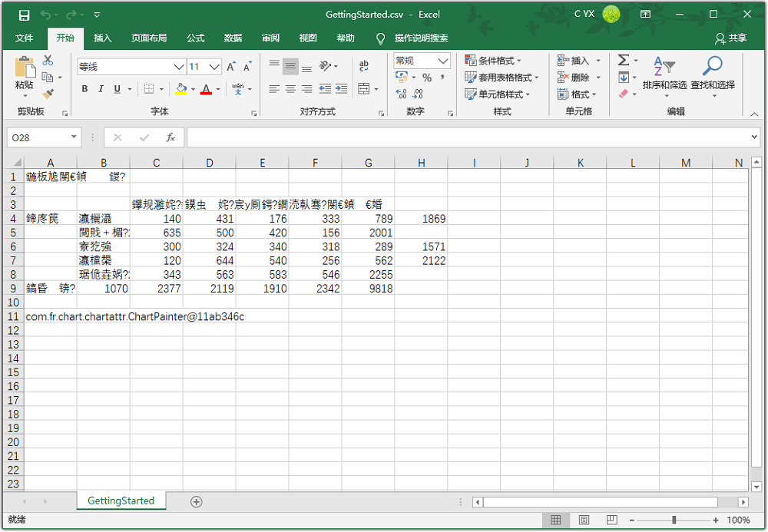The height and width of the screenshot is (532, 768).
Task: Open 条件格式 conditional formatting dropdown
Action: [x=493, y=61]
